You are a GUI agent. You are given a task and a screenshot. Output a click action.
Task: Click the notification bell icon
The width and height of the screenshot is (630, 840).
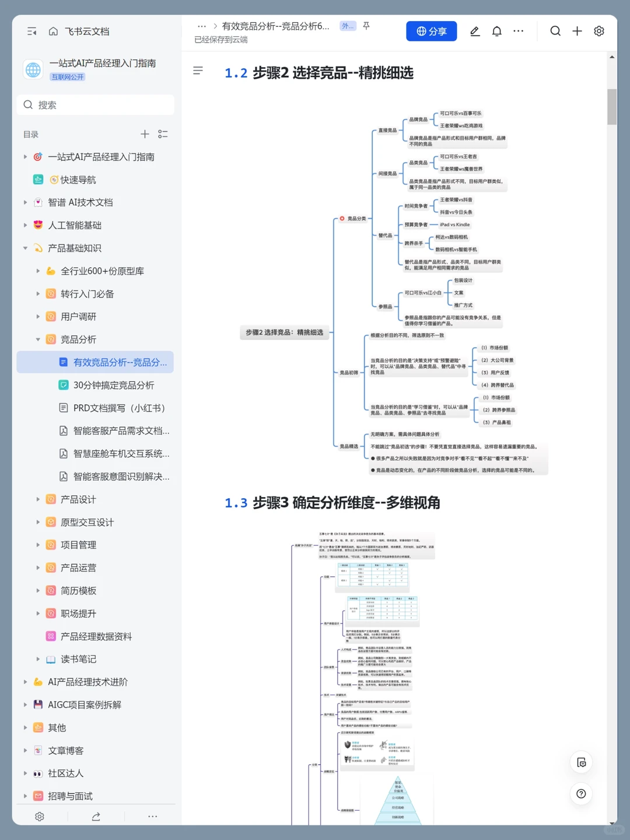pos(496,31)
